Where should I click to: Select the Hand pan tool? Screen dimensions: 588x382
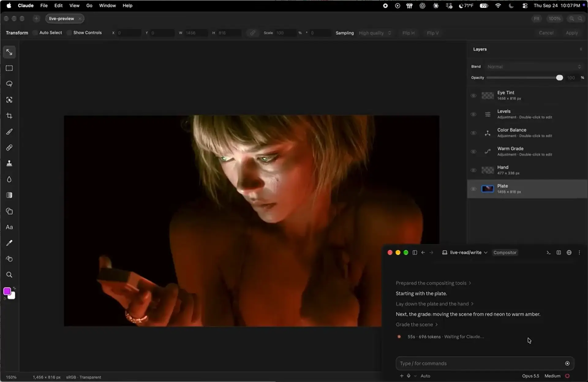tap(9, 259)
